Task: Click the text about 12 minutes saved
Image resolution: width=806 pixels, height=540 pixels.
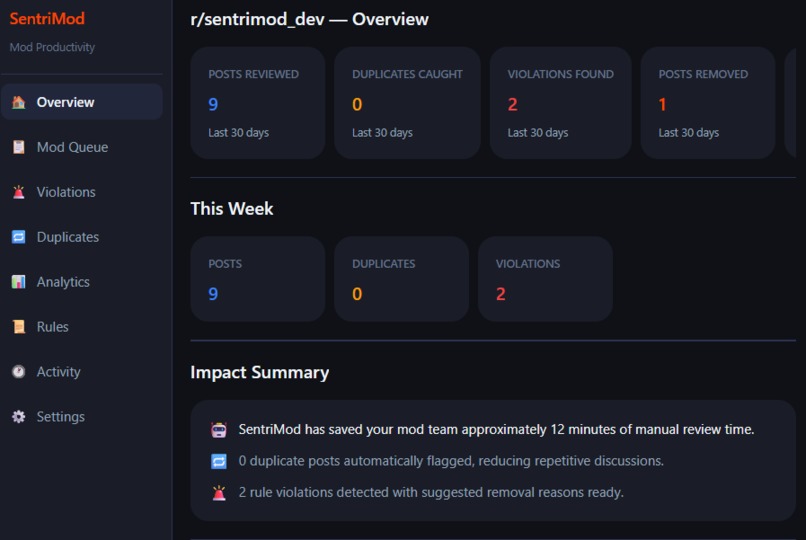Action: [x=496, y=430]
